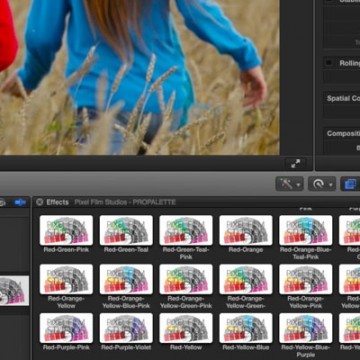Toggle the blue skimming button left of Effects
360x360 pixels.
(20, 202)
